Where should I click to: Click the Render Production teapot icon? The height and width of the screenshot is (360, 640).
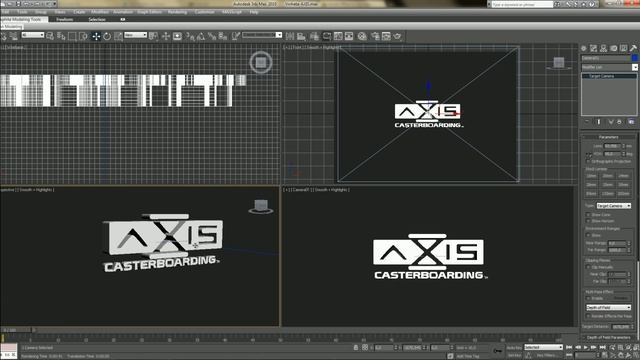coord(397,36)
